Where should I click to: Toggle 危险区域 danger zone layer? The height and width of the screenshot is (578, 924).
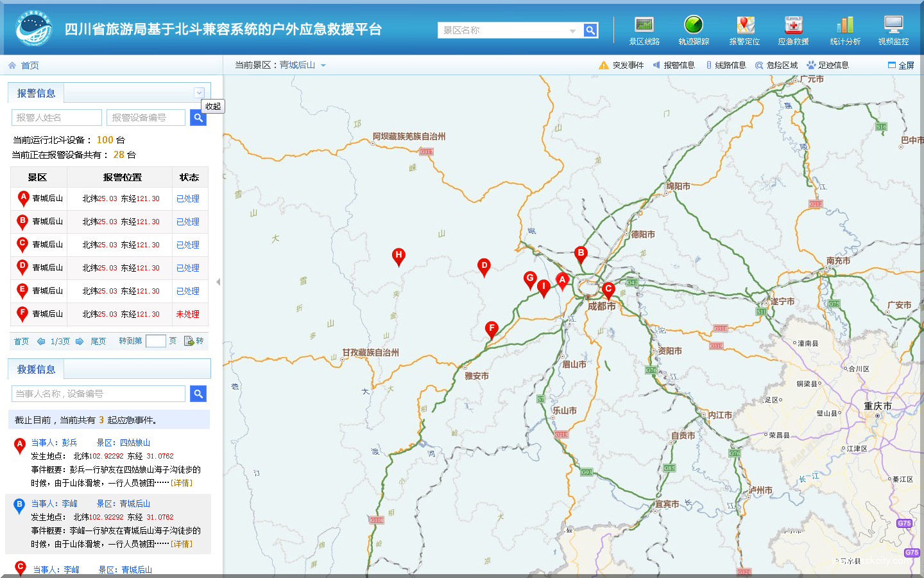776,66
